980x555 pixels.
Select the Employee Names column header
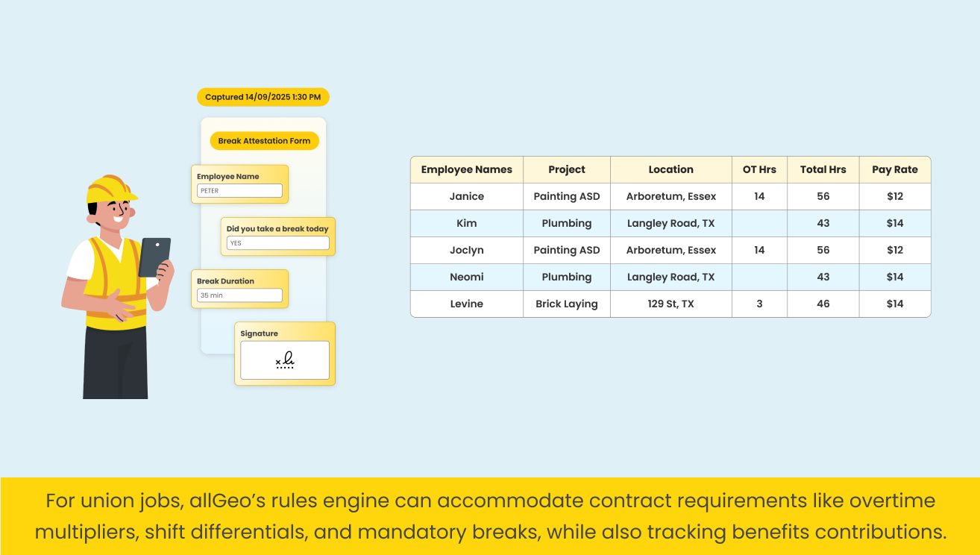(x=466, y=169)
